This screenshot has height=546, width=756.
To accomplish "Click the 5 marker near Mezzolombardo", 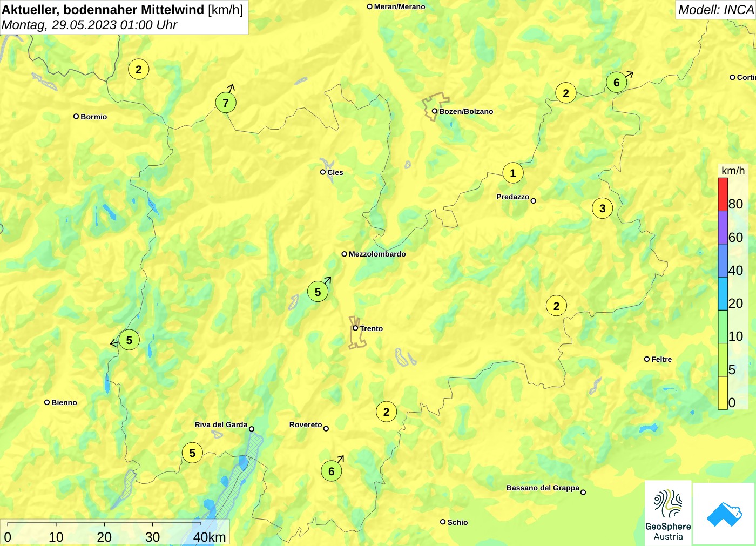I will click(318, 292).
